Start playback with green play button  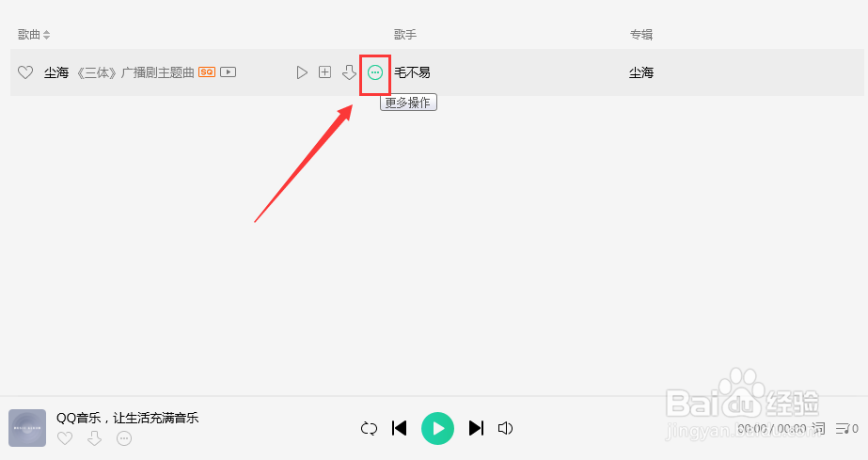tap(438, 428)
